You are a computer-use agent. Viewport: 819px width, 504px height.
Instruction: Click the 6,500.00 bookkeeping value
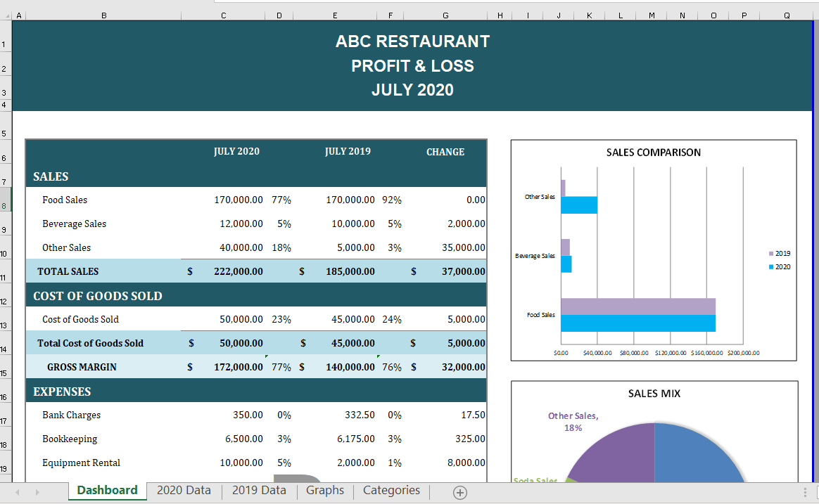click(x=244, y=439)
